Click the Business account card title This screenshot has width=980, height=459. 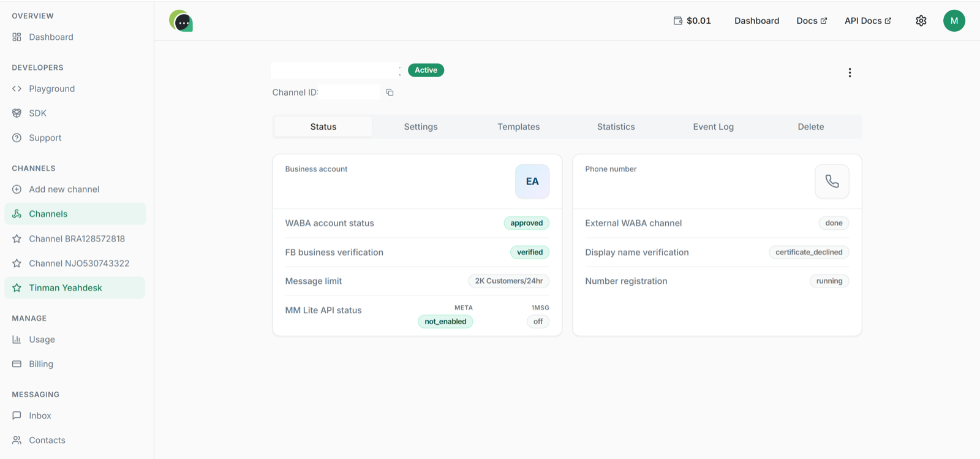pos(316,169)
